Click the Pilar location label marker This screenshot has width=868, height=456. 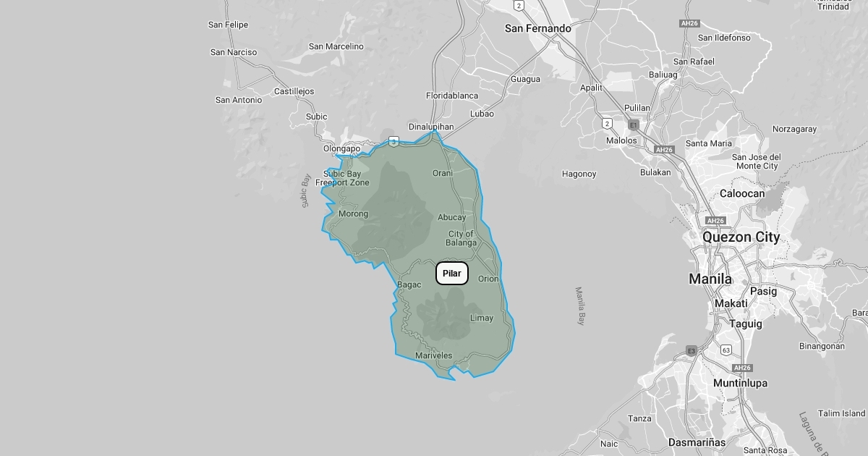[452, 274]
